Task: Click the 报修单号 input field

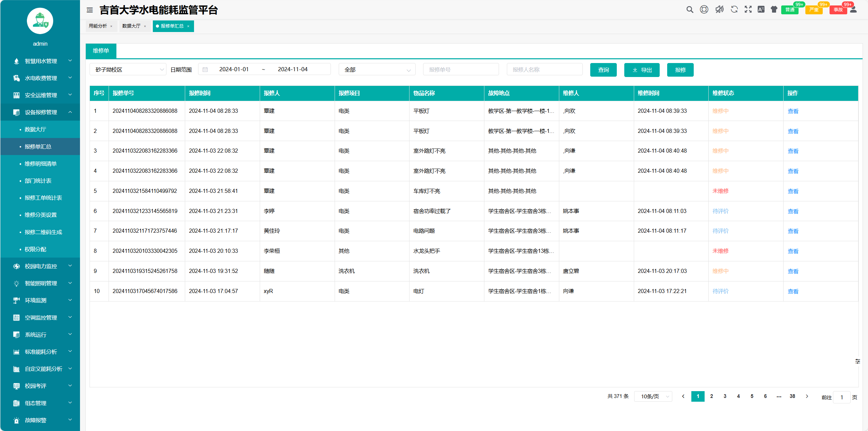Action: pos(461,70)
